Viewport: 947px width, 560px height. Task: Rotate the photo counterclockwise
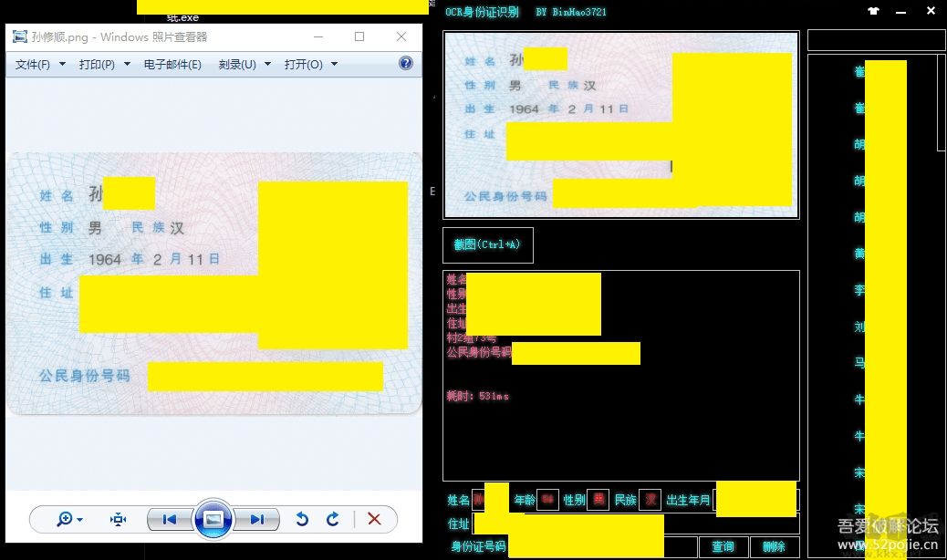(x=302, y=519)
